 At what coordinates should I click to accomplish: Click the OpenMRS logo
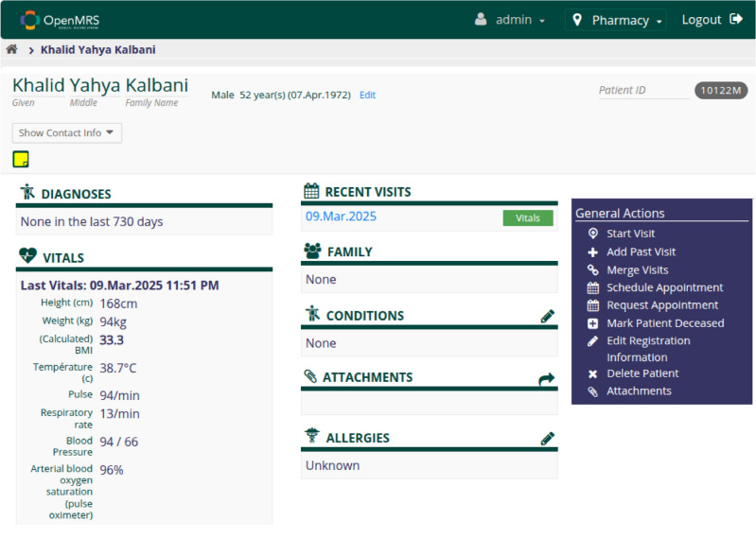(x=60, y=20)
